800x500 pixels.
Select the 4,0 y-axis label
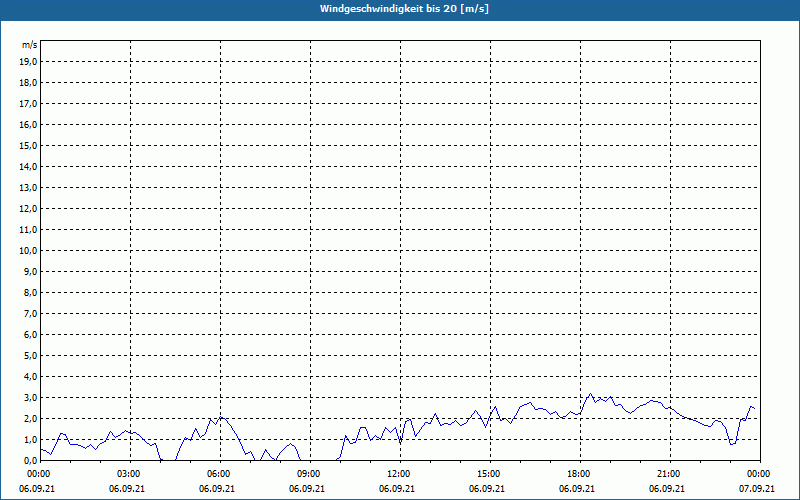tap(31, 377)
